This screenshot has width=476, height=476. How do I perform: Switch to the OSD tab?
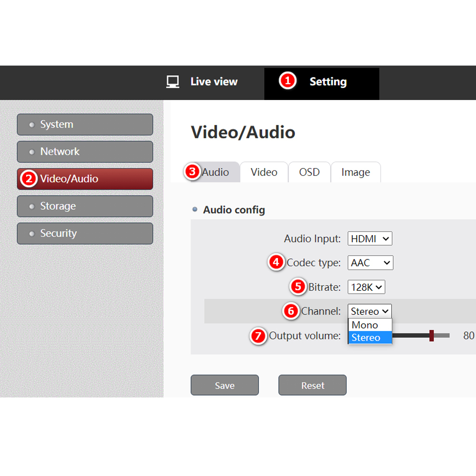309,172
